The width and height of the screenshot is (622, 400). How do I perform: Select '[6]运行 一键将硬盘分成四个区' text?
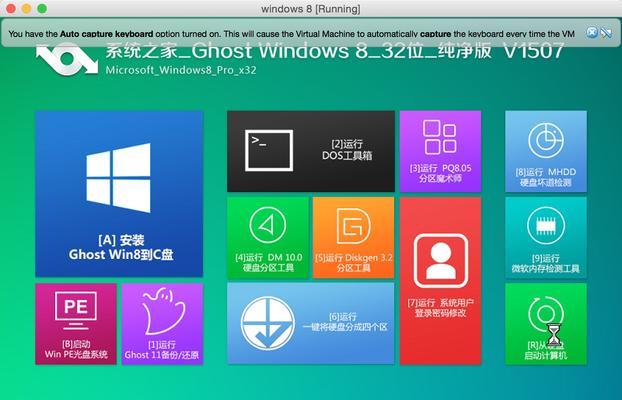pos(345,322)
